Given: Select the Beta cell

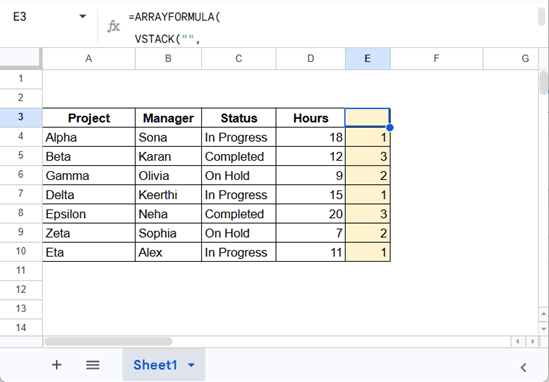Looking at the screenshot, I should pos(89,156).
